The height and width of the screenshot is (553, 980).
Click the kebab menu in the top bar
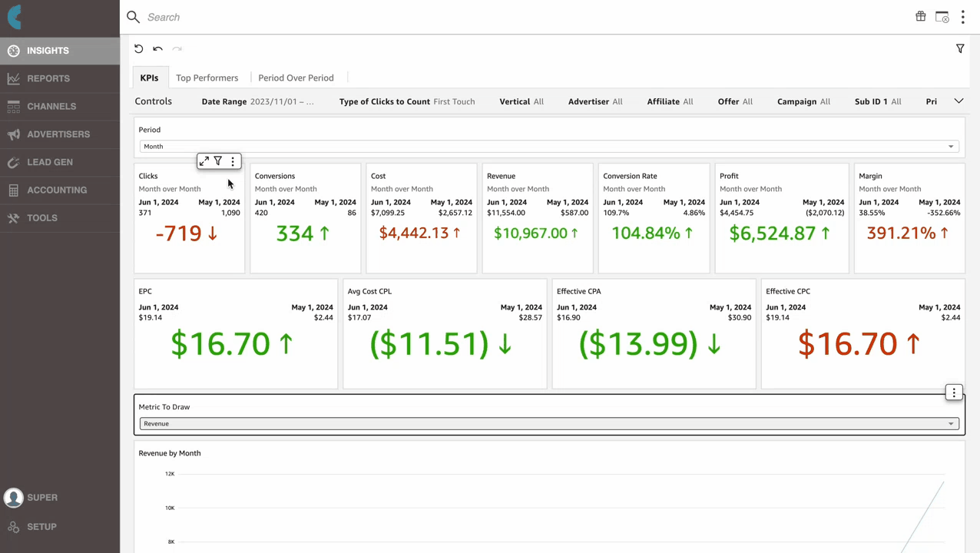pyautogui.click(x=962, y=16)
